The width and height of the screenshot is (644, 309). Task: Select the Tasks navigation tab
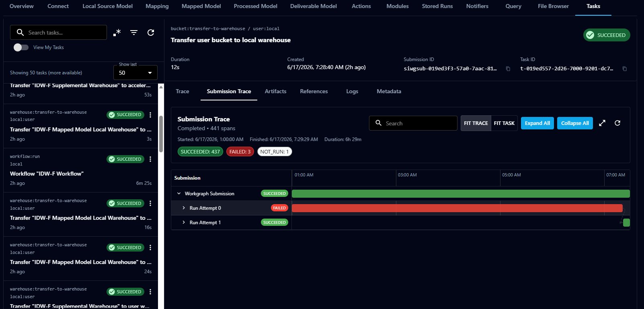[593, 6]
